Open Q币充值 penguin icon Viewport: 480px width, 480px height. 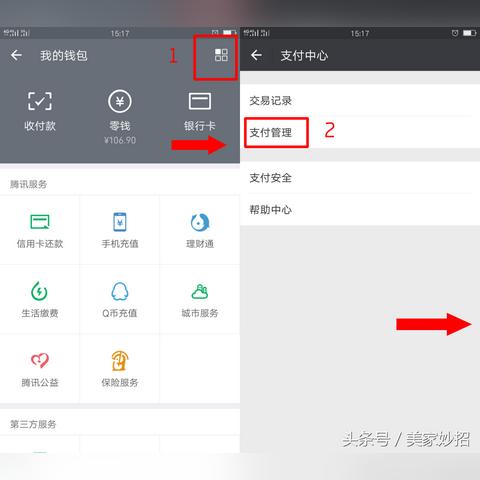[x=120, y=291]
